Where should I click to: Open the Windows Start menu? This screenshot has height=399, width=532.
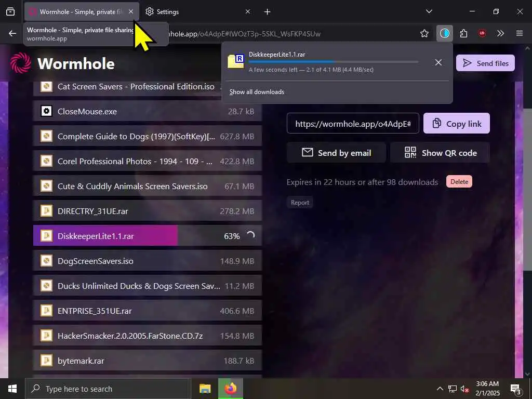pyautogui.click(x=12, y=389)
